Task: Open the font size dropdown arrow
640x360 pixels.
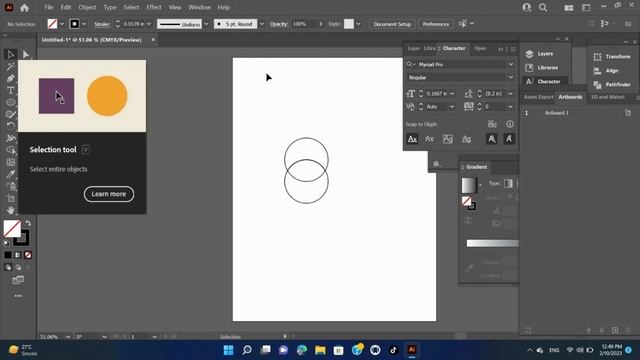Action: point(452,94)
